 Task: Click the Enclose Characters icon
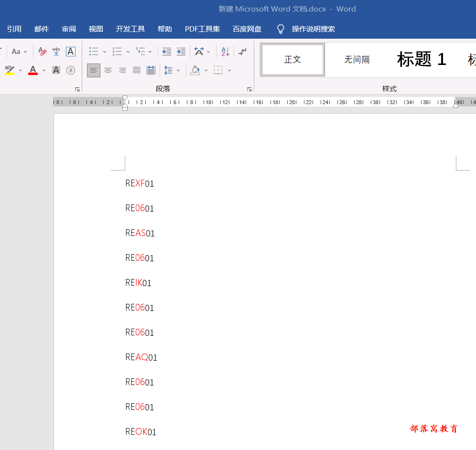click(71, 70)
